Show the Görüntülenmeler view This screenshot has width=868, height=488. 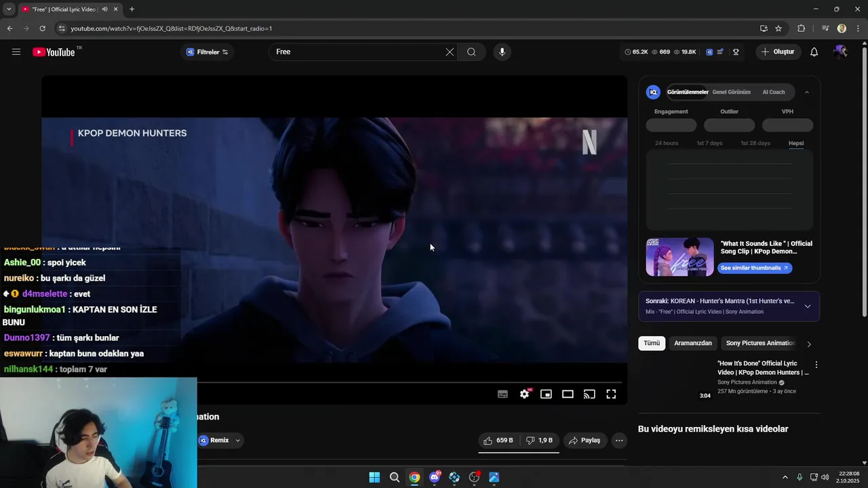click(x=688, y=92)
